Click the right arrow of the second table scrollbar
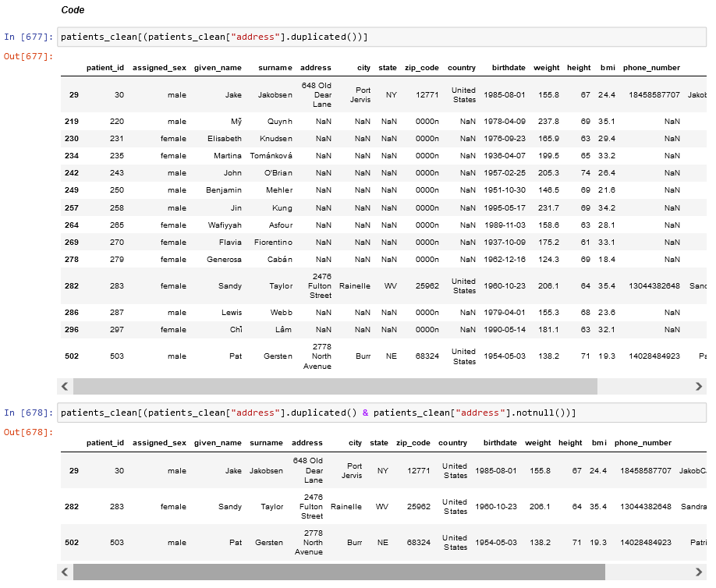Image resolution: width=716 pixels, height=588 pixels. [x=700, y=572]
